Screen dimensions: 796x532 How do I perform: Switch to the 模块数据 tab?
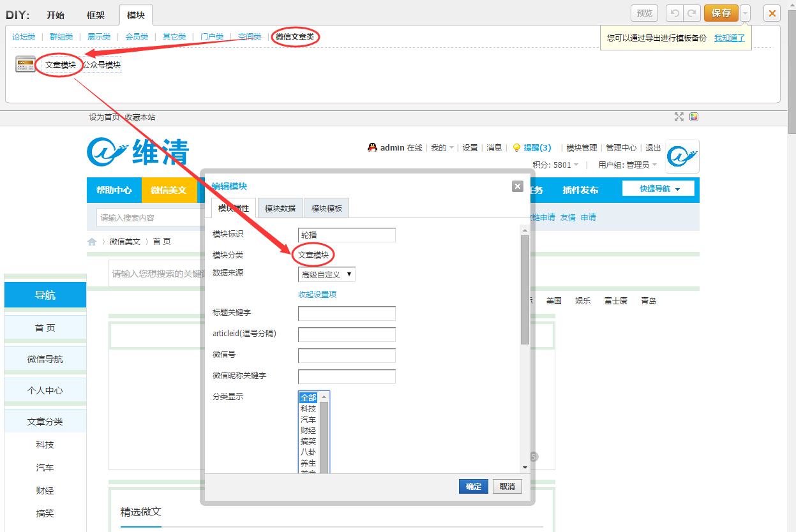pos(280,208)
